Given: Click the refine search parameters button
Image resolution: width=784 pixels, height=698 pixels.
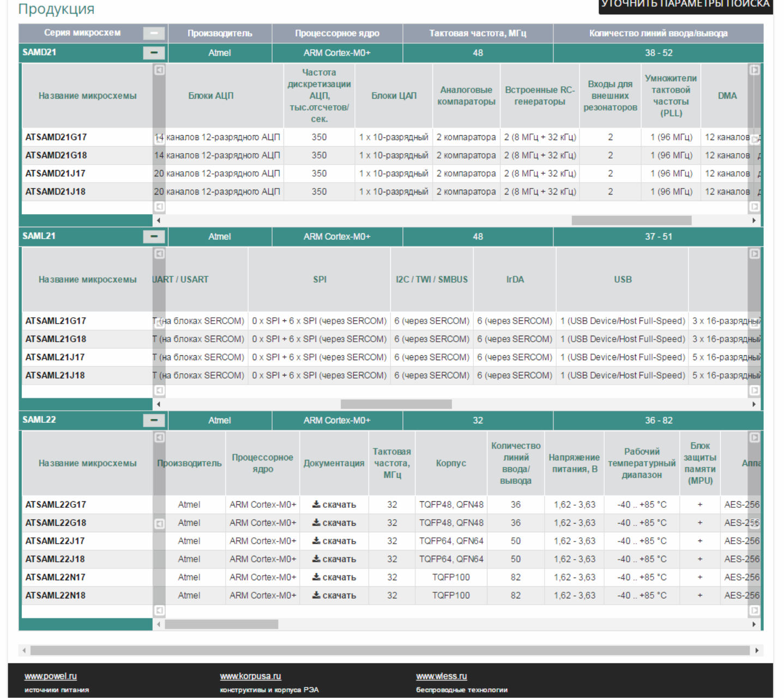Looking at the screenshot, I should tap(685, 5).
